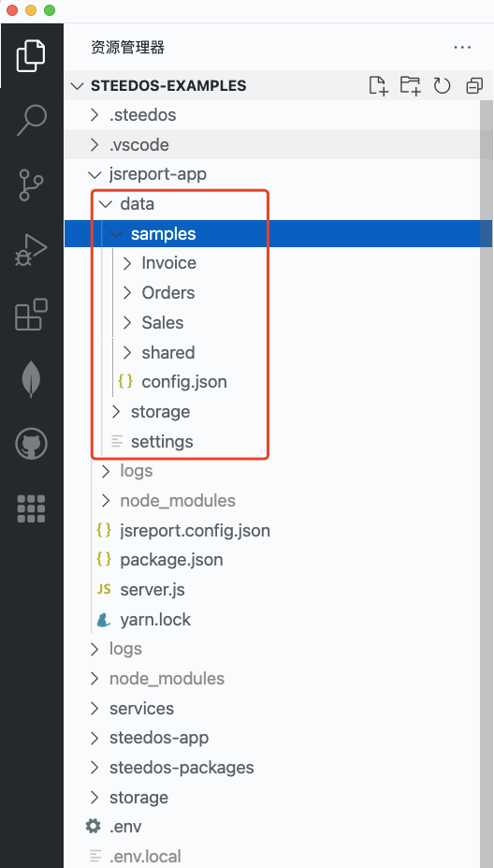494x868 pixels.
Task: Collapse all folders in explorer
Action: click(x=474, y=86)
